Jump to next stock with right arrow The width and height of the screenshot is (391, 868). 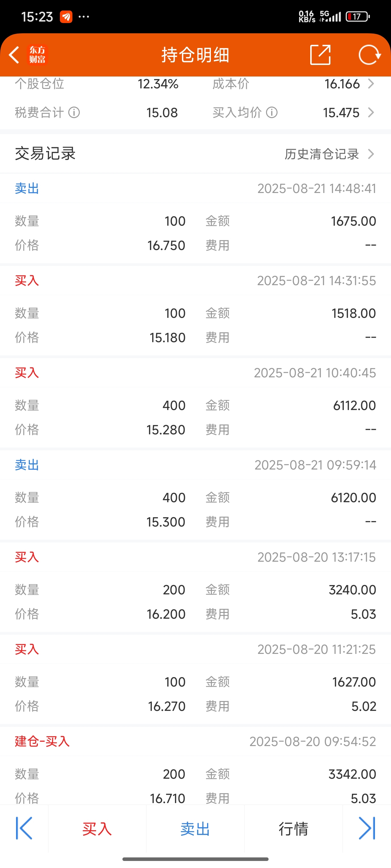point(367,828)
